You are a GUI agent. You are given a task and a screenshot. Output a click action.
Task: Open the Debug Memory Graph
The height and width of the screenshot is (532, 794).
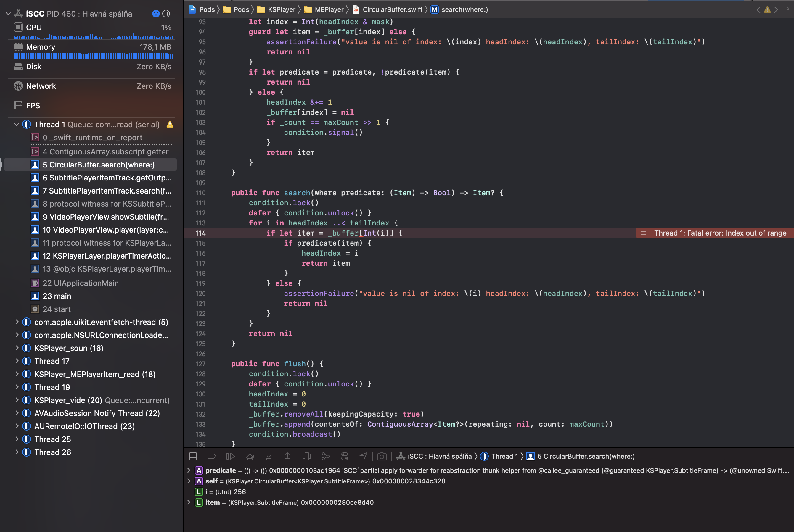326,456
